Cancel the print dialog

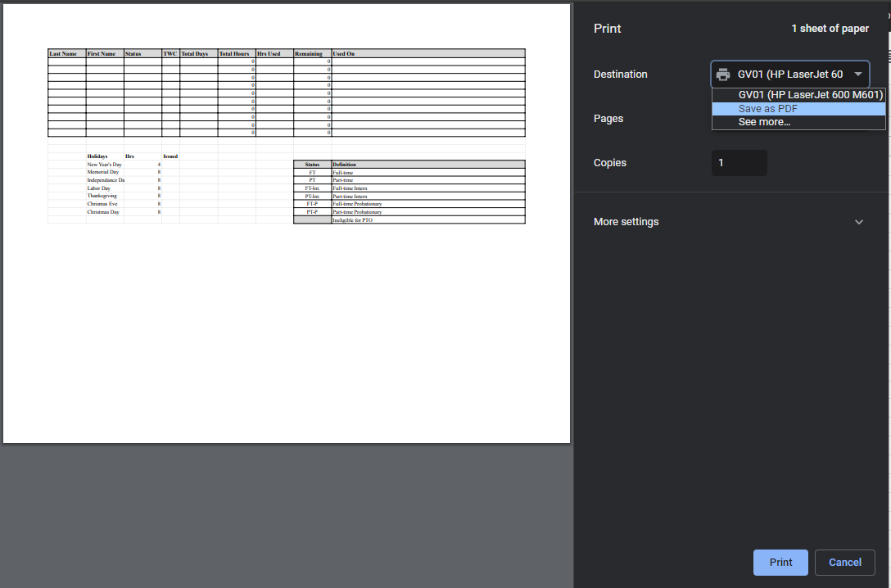(x=844, y=563)
